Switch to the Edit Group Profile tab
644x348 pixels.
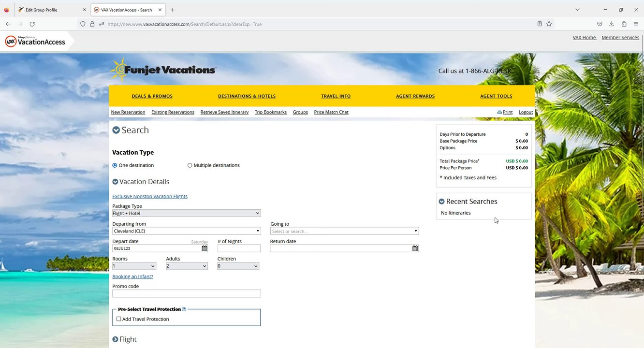(51, 10)
